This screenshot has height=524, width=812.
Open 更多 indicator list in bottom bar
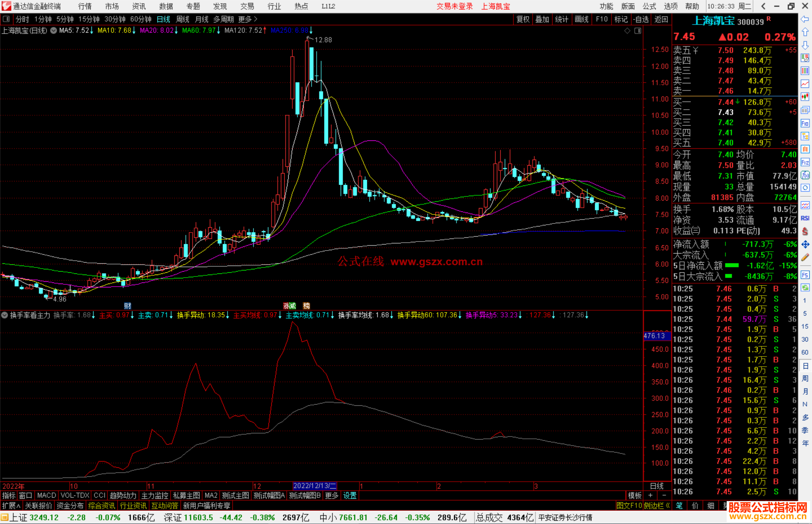[332, 495]
